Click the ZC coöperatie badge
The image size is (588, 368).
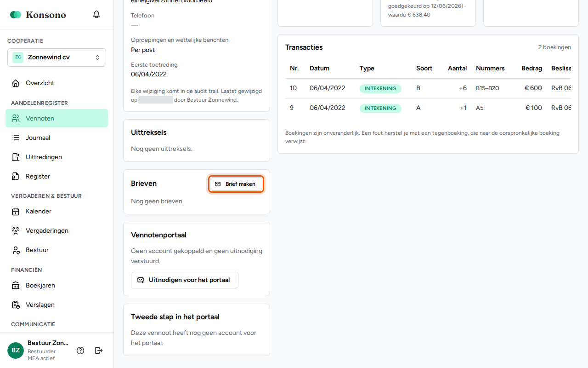tap(18, 57)
